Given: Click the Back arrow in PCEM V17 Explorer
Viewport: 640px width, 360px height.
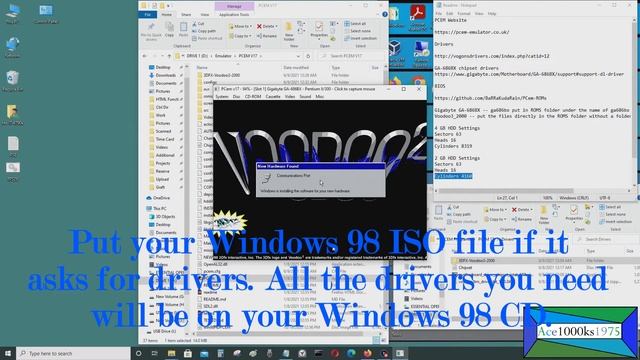Looking at the screenshot, I should (145, 56).
